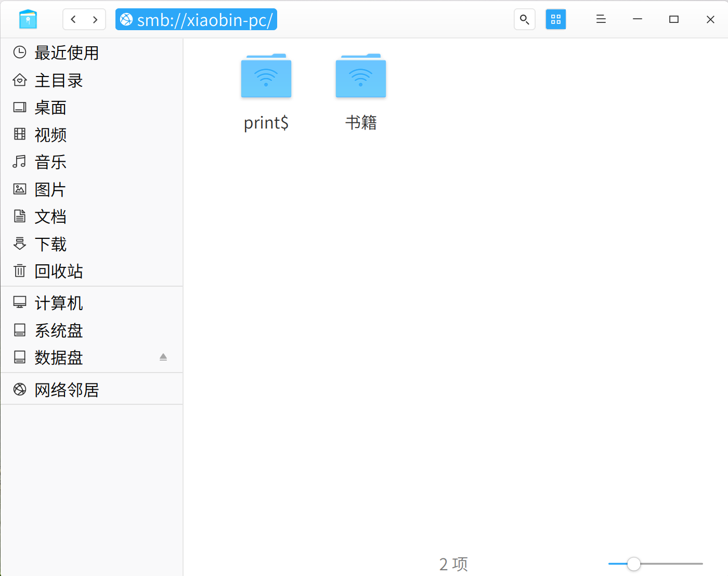728x576 pixels.
Task: Select 音乐 music folder
Action: [x=92, y=162]
